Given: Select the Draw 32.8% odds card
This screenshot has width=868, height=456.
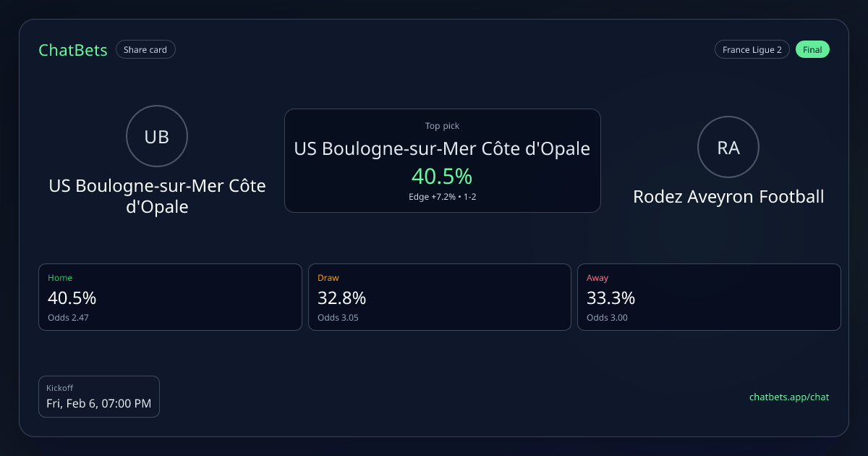Looking at the screenshot, I should click(x=440, y=297).
